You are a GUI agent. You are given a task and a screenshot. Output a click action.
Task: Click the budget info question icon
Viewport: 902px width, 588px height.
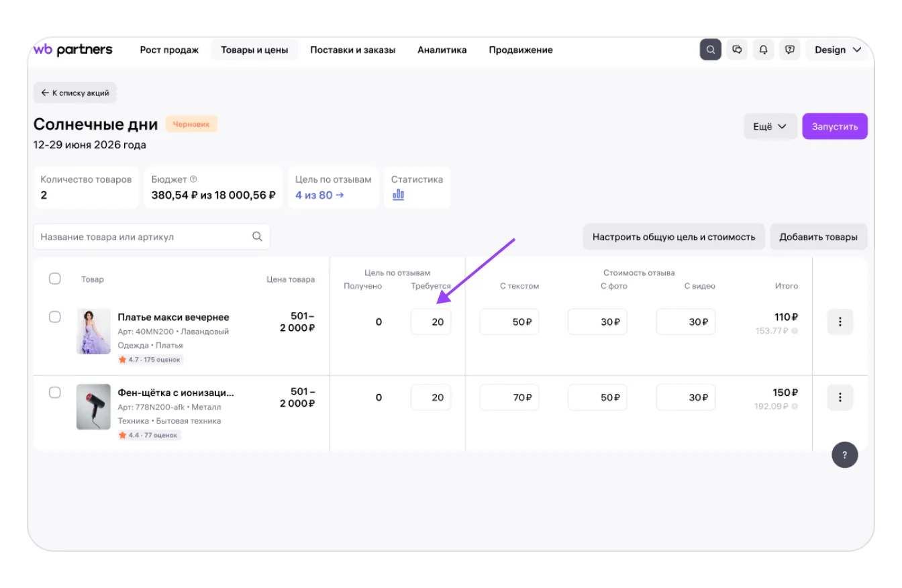point(193,179)
